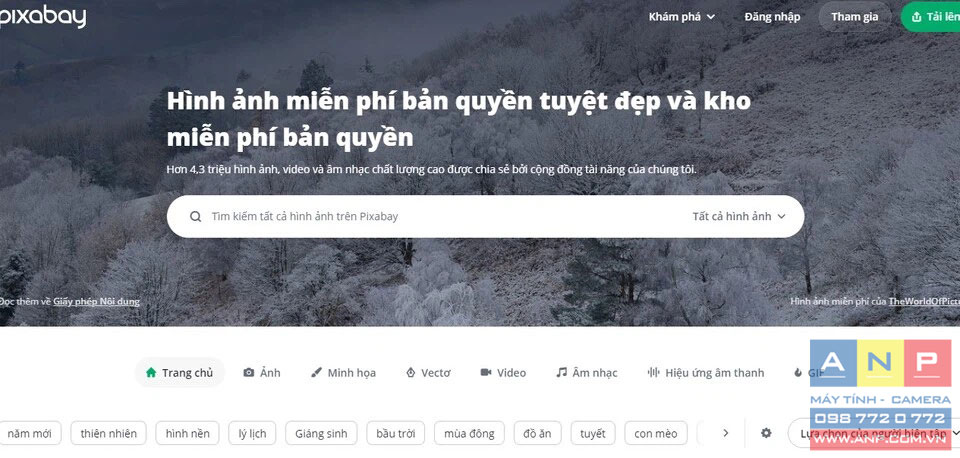Click the upload icon on Tải lên
This screenshot has height=458, width=960.
(x=917, y=17)
